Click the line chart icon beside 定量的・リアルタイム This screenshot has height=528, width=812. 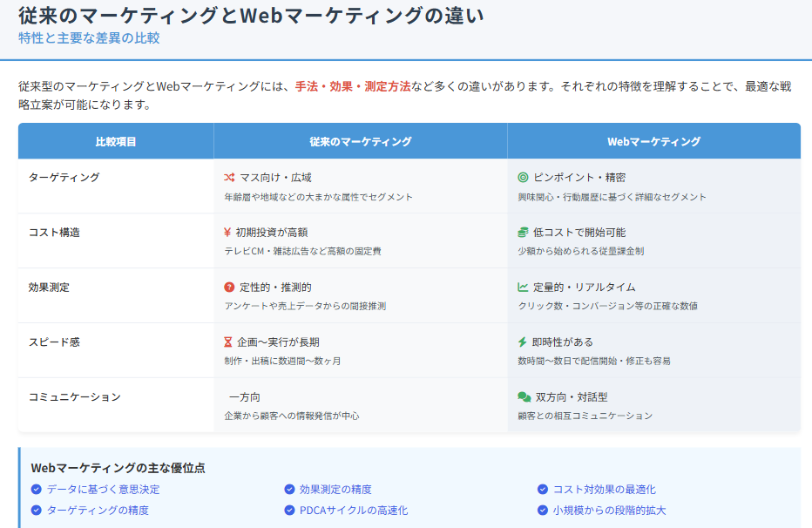coord(523,287)
